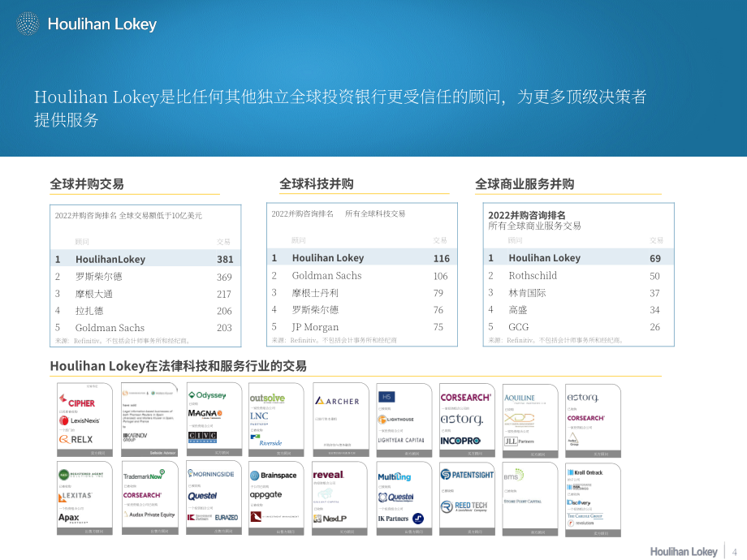
Task: Select the 全球商业服务并购 heading
Action: click(525, 183)
